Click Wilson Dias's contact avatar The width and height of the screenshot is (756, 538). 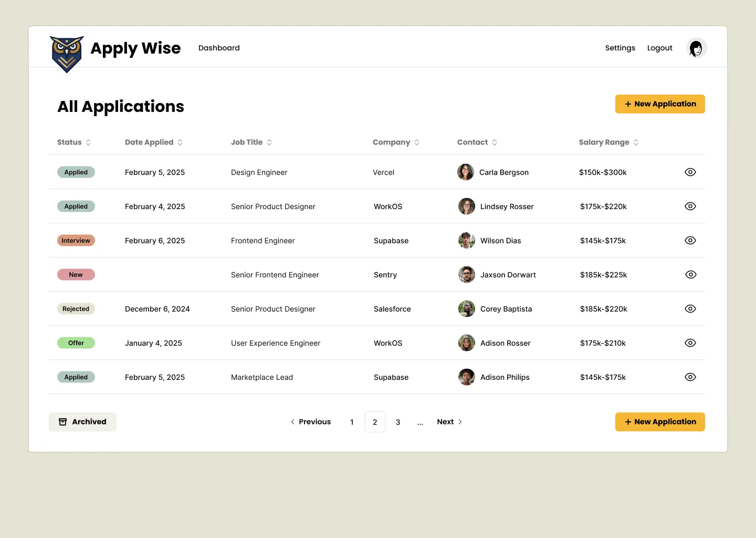(x=466, y=241)
